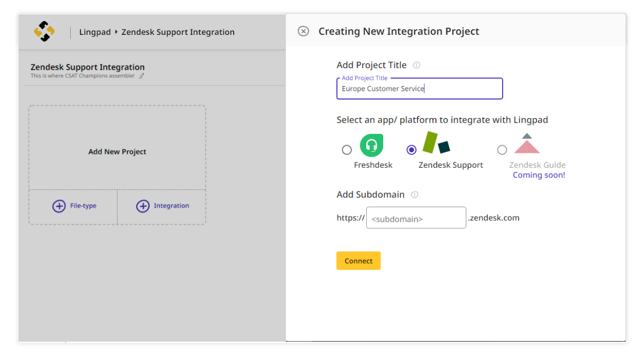Select the Zendesk Support radio button
Screen dimensions: 644x357
point(411,150)
